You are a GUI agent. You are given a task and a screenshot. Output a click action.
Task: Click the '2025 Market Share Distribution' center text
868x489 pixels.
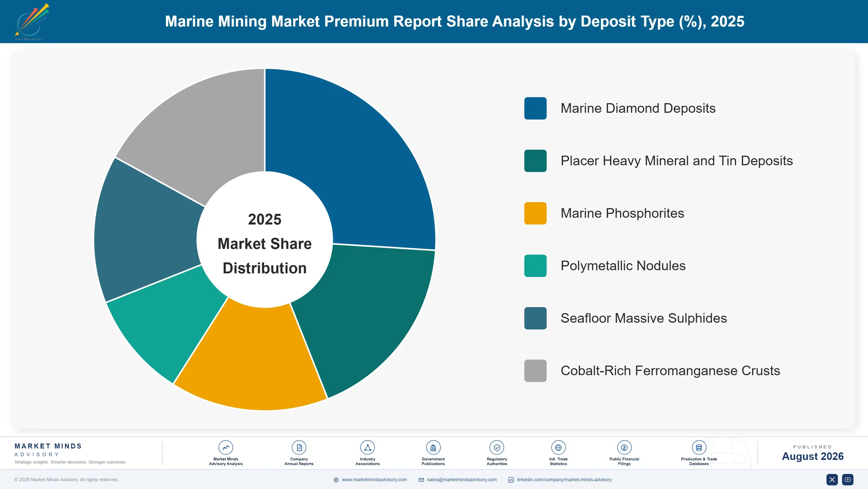(x=265, y=243)
